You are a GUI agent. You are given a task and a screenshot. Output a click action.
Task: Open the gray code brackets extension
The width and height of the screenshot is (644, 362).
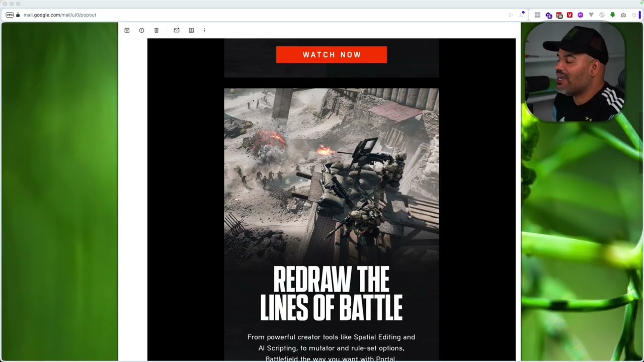tap(537, 15)
